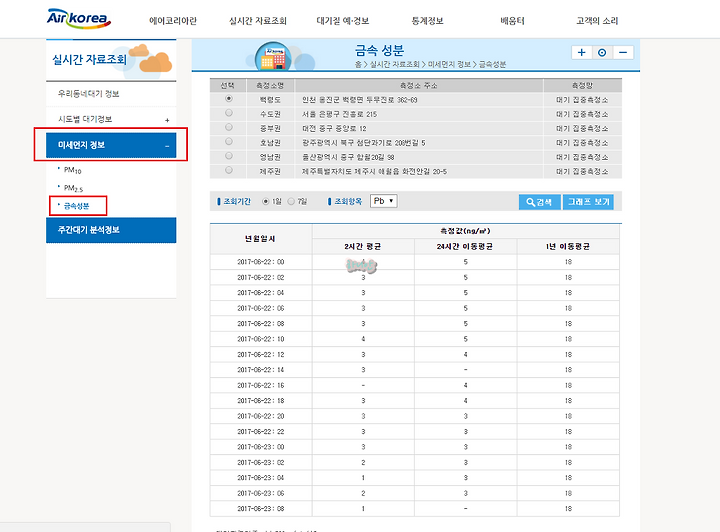720x532 pixels.
Task: Select the 중부권 station radio button
Action: [229, 127]
